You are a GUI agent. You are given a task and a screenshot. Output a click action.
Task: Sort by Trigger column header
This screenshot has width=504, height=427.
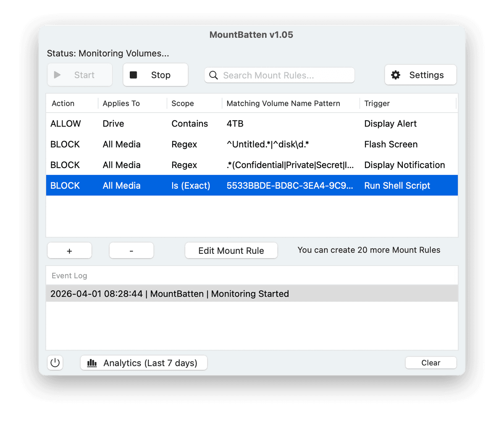377,103
